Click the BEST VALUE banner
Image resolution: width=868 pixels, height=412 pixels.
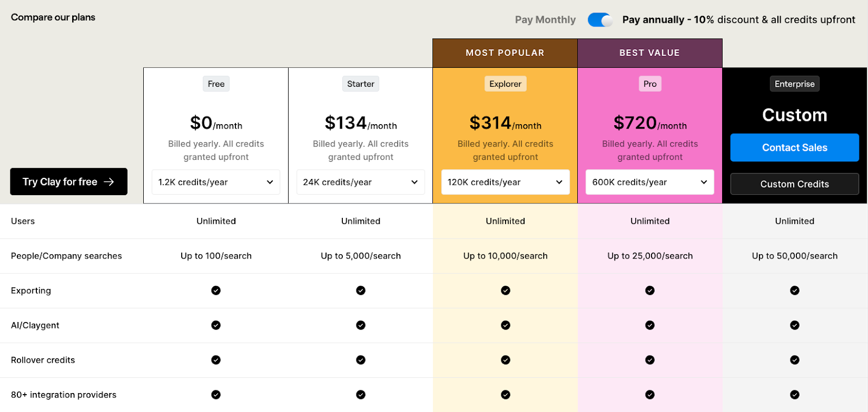click(650, 53)
